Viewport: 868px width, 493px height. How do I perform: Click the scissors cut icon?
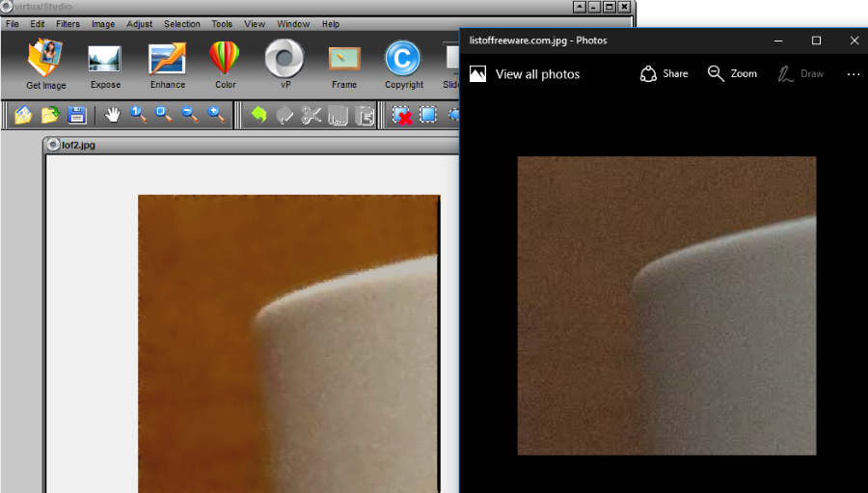(x=312, y=115)
